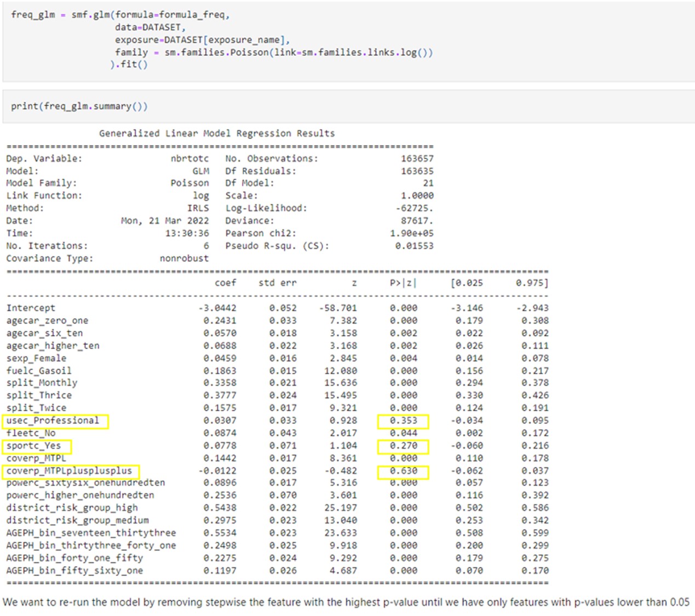Click the coverp_MTPLplusplusplus p-value '0.630'
This screenshot has height=616, width=695.
coord(403,471)
